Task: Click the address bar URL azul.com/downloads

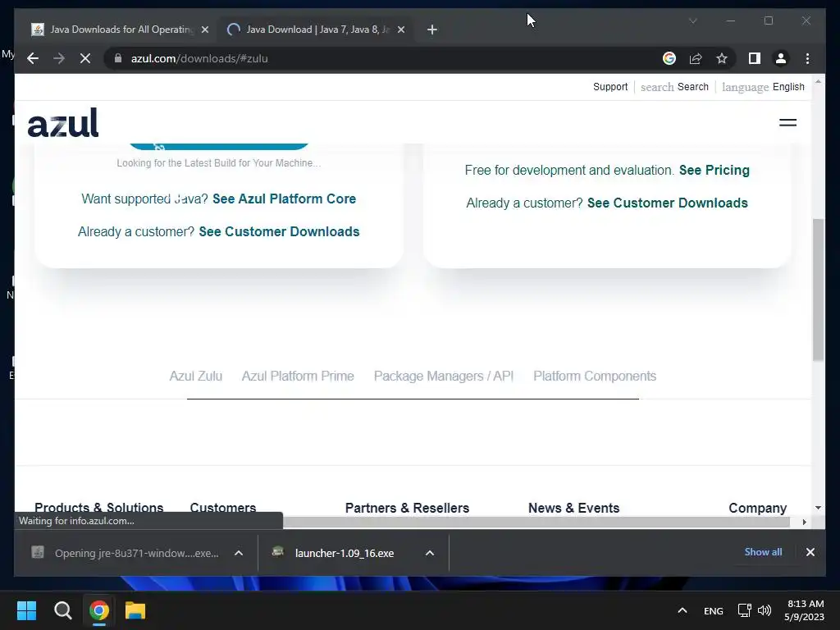Action: (199, 58)
